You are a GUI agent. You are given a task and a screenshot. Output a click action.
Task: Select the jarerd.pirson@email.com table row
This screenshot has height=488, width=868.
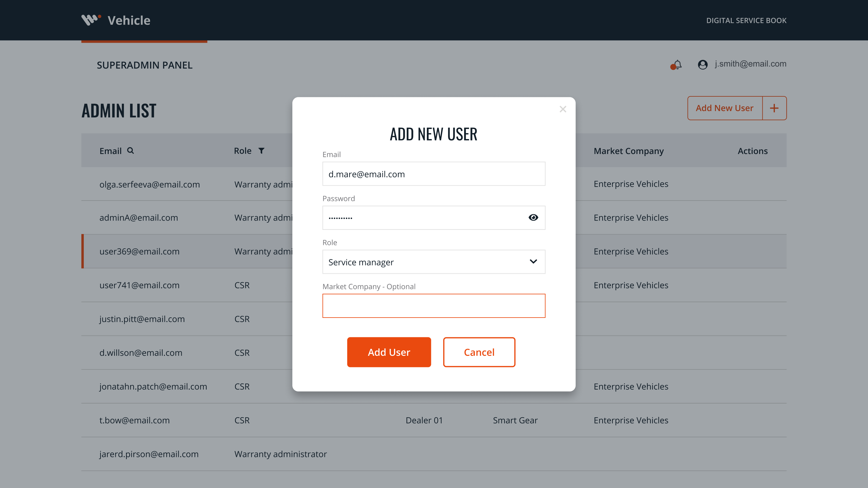tap(149, 454)
